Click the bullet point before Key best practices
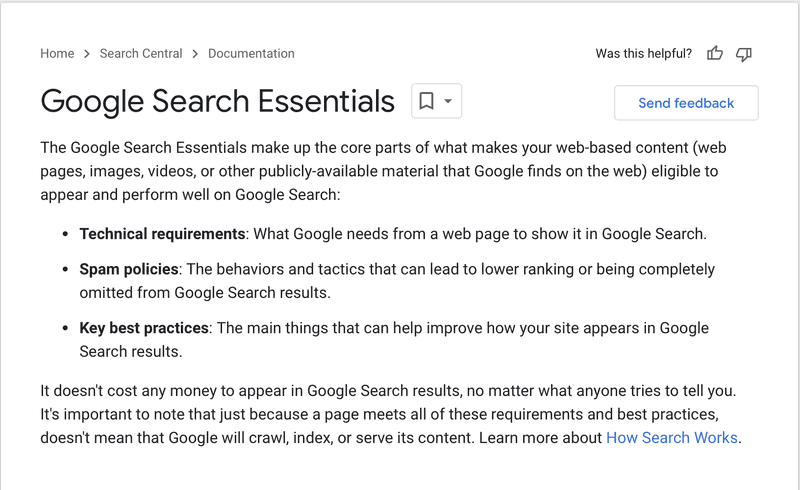This screenshot has width=800, height=490. pyautogui.click(x=66, y=328)
